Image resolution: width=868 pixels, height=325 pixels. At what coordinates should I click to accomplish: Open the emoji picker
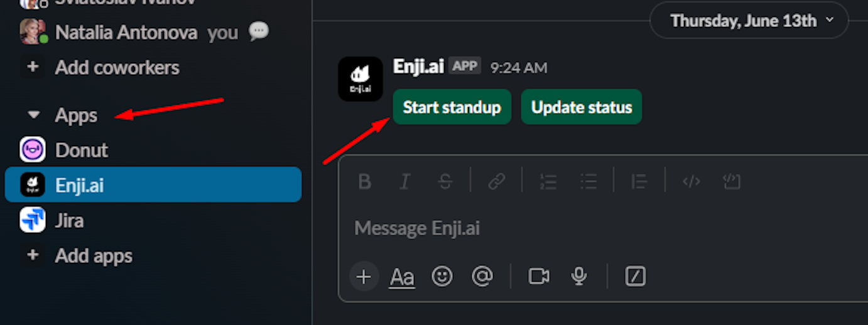coord(442,276)
